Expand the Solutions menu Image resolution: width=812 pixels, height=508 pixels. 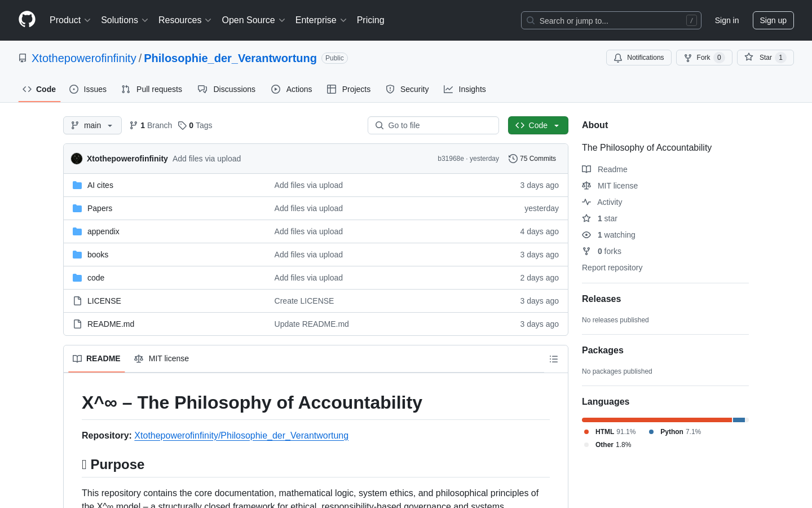pos(125,20)
